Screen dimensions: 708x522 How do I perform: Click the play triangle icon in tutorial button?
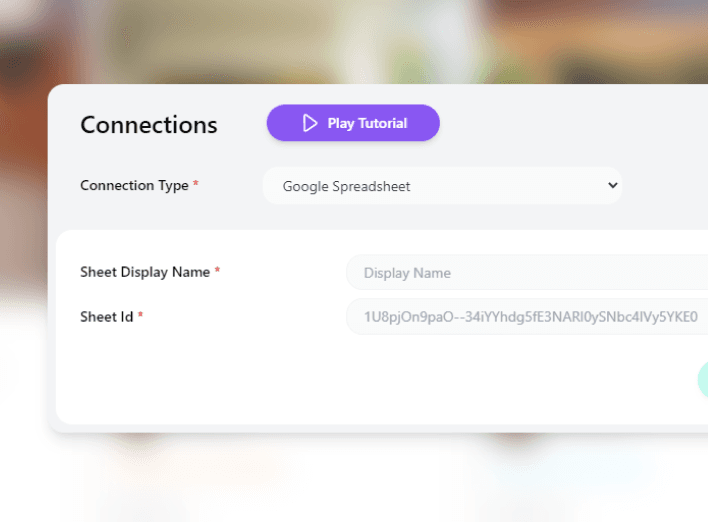tap(310, 123)
